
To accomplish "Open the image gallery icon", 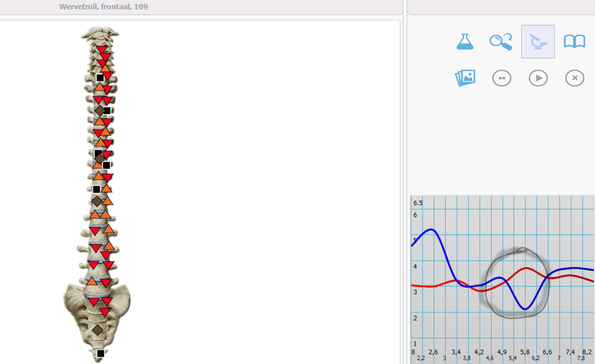I will coord(465,78).
